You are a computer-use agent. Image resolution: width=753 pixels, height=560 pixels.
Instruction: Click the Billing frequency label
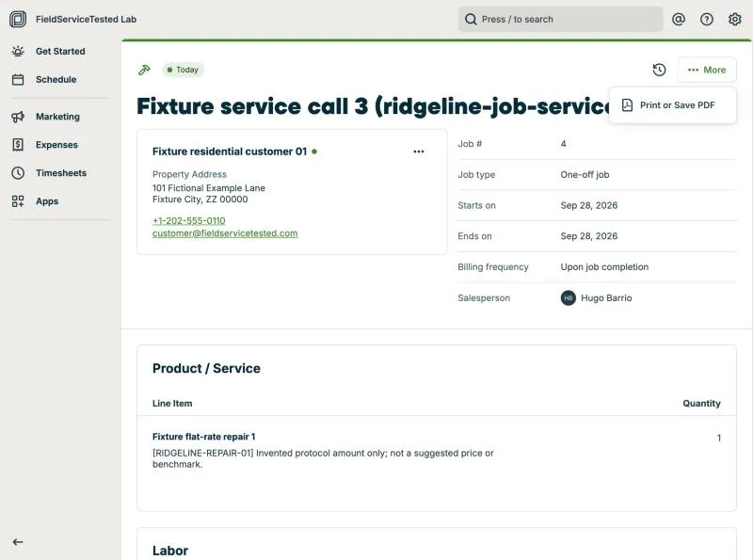(492, 266)
